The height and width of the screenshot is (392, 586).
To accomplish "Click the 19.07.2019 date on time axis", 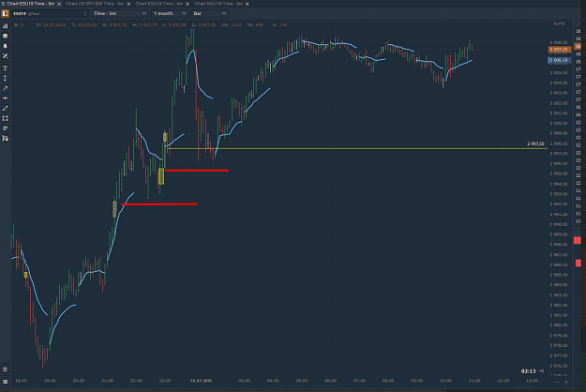I will 201,381.
